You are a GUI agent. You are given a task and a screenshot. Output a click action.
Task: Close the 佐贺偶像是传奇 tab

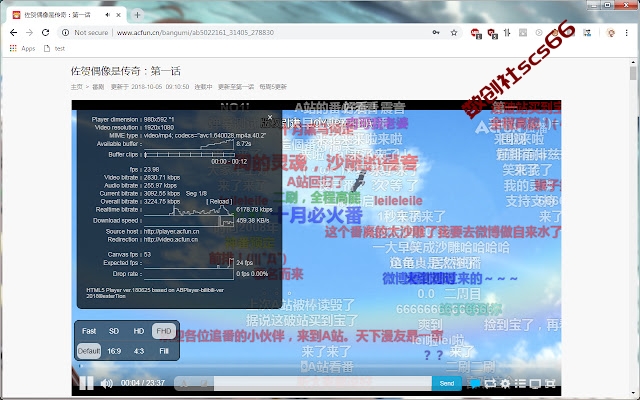pyautogui.click(x=118, y=15)
